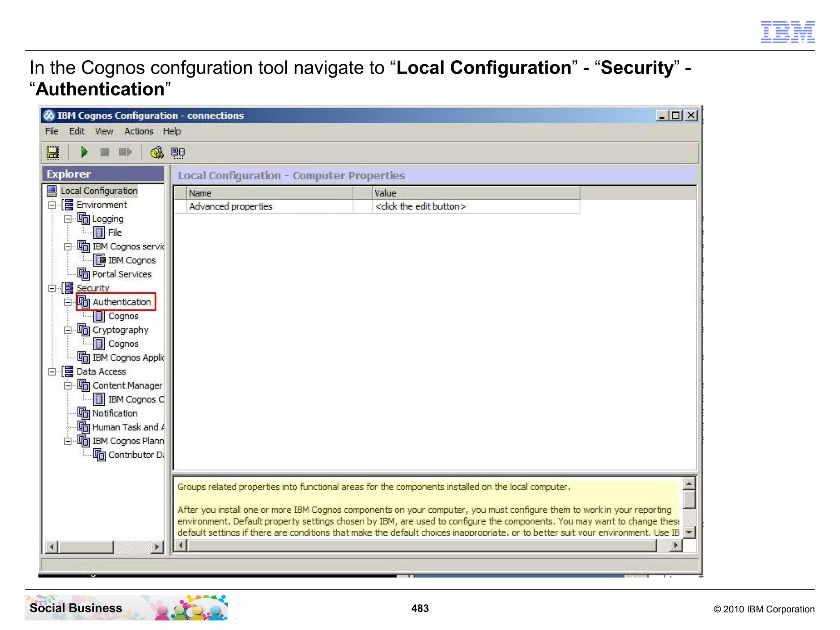This screenshot has width=840, height=630.
Task: Click the Data Access node icon
Action: [x=68, y=372]
